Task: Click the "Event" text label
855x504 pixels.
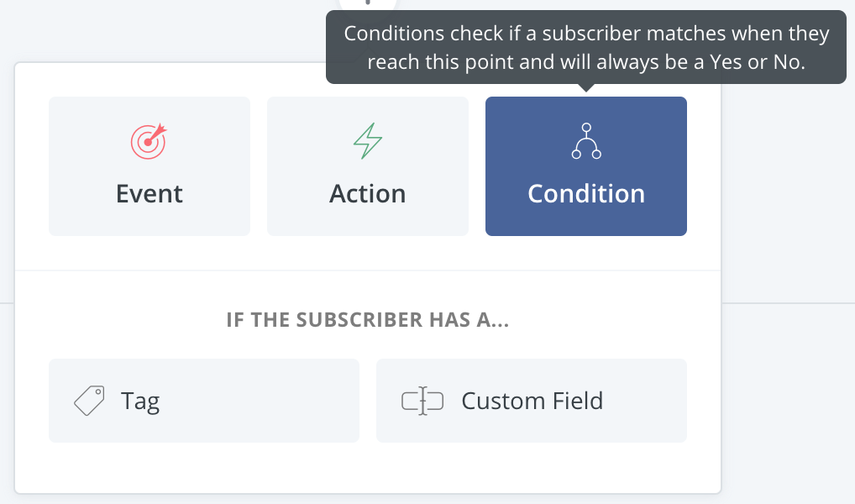Action: pos(149,194)
